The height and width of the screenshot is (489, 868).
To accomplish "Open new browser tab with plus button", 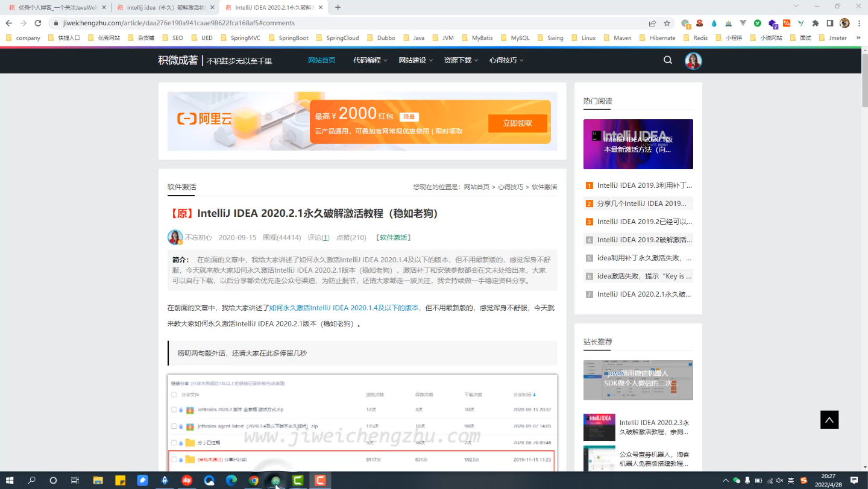I will click(x=338, y=7).
